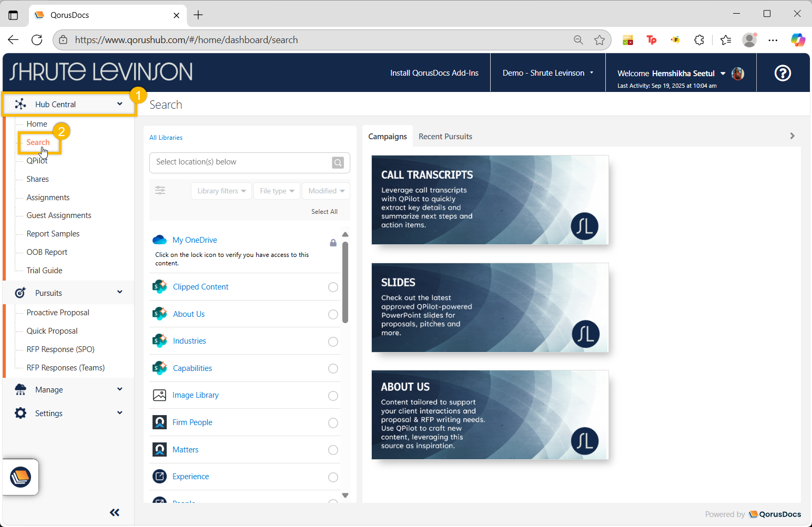
Task: Select the Industries library radio button
Action: (333, 342)
